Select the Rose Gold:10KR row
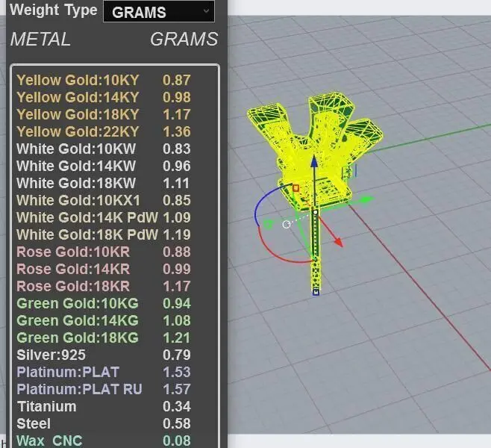Viewport: 491px width, 448px height. tap(104, 252)
